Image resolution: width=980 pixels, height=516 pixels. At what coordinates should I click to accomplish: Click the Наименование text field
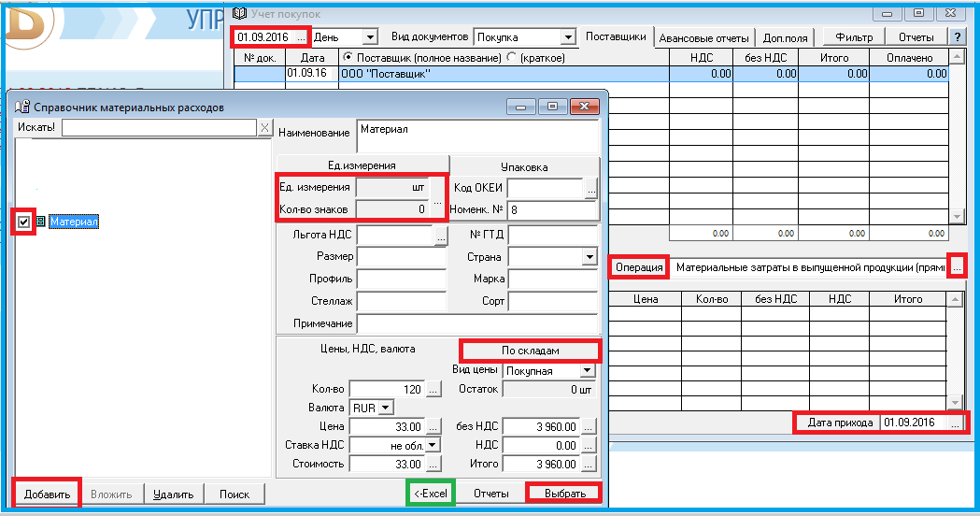[478, 136]
